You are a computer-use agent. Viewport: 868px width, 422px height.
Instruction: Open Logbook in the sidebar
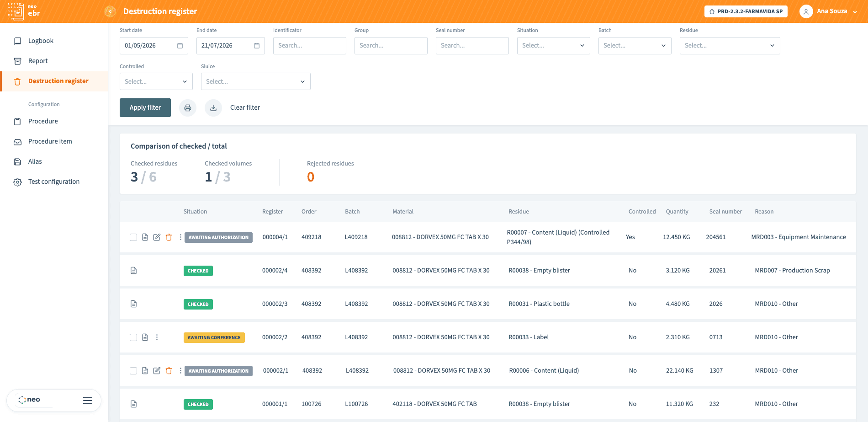pos(54,41)
